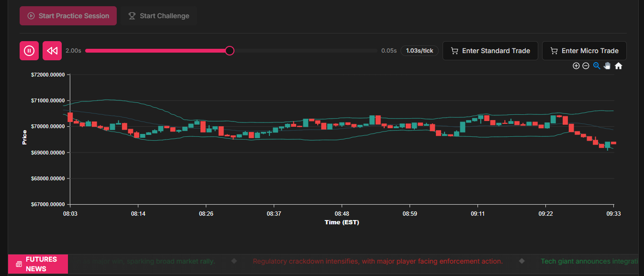Click the rewind double-arrow button

coord(52,51)
